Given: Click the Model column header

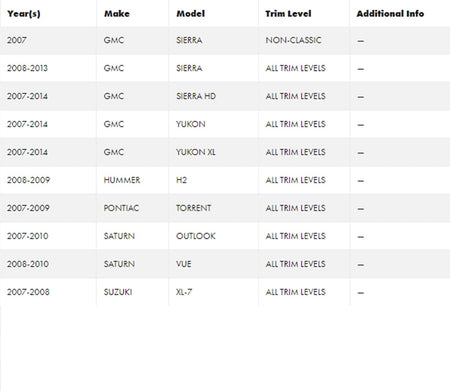Looking at the screenshot, I should point(190,14).
